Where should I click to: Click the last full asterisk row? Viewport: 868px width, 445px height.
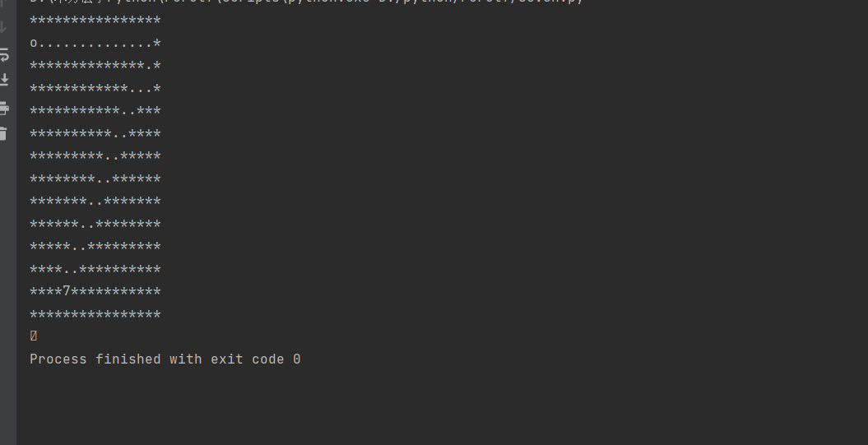pyautogui.click(x=95, y=315)
